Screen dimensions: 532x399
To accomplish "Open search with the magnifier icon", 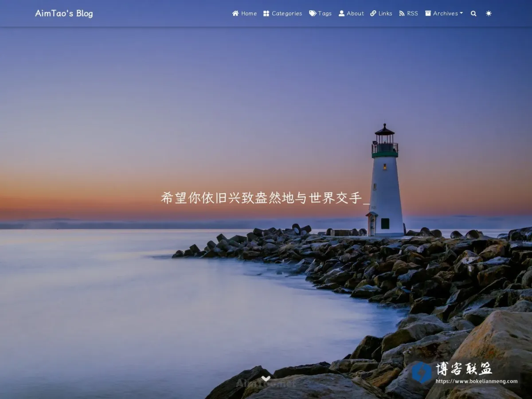I will point(473,13).
